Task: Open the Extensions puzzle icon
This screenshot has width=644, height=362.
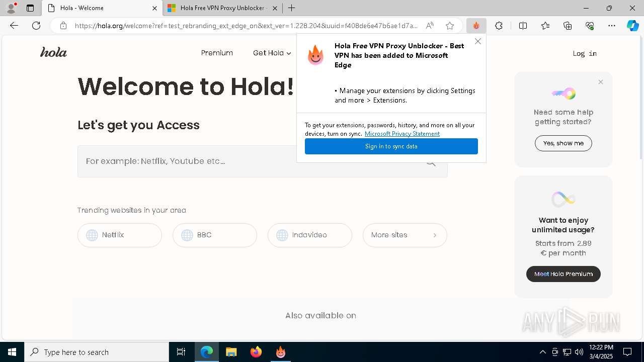Action: point(499,26)
